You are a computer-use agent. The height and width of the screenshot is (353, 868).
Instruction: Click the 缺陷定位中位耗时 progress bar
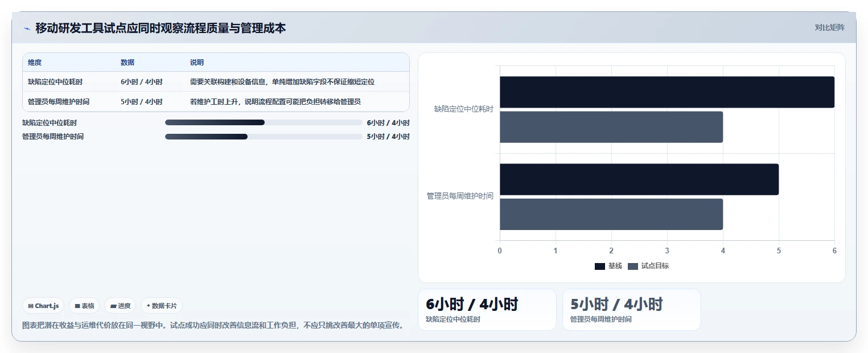[264, 122]
